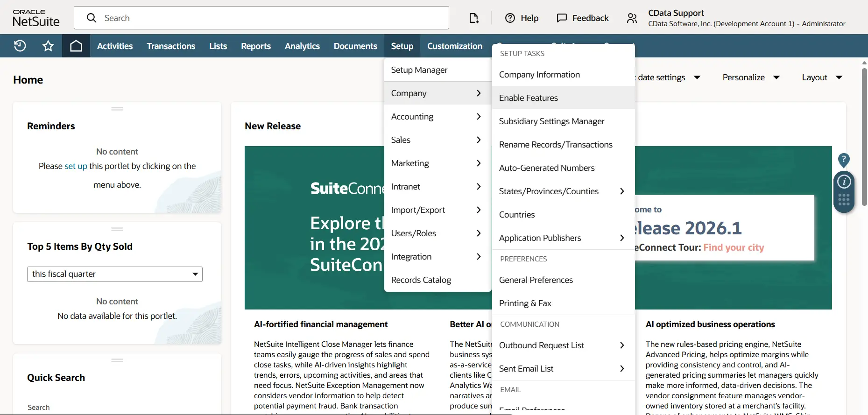868x415 pixels.
Task: Click the floating info circle icon
Action: click(x=844, y=182)
